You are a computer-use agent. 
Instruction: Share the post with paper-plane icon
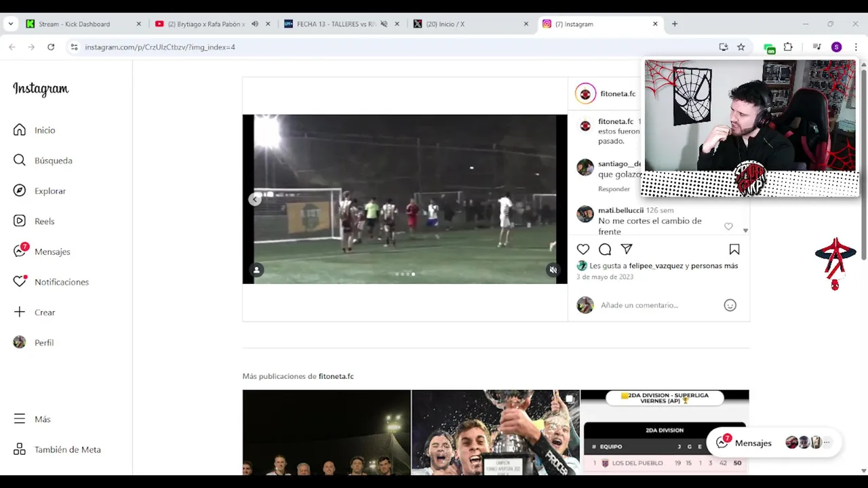(627, 249)
